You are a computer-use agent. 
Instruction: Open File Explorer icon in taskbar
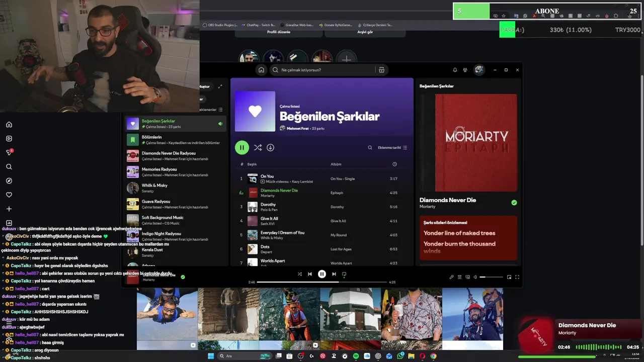(x=411, y=356)
